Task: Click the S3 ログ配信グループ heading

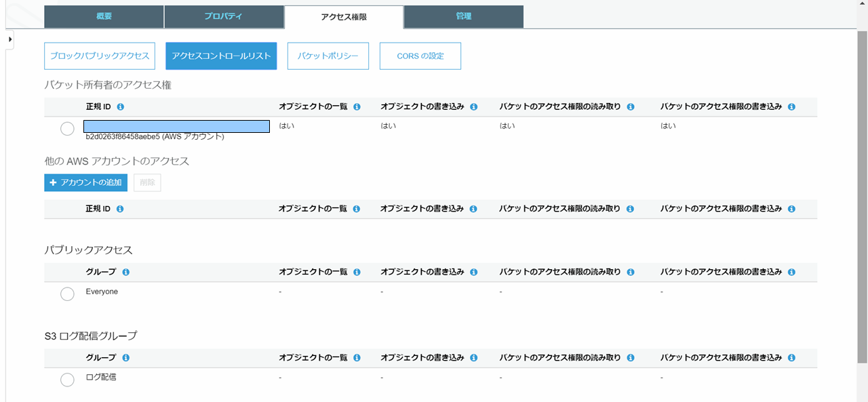Action: click(91, 336)
